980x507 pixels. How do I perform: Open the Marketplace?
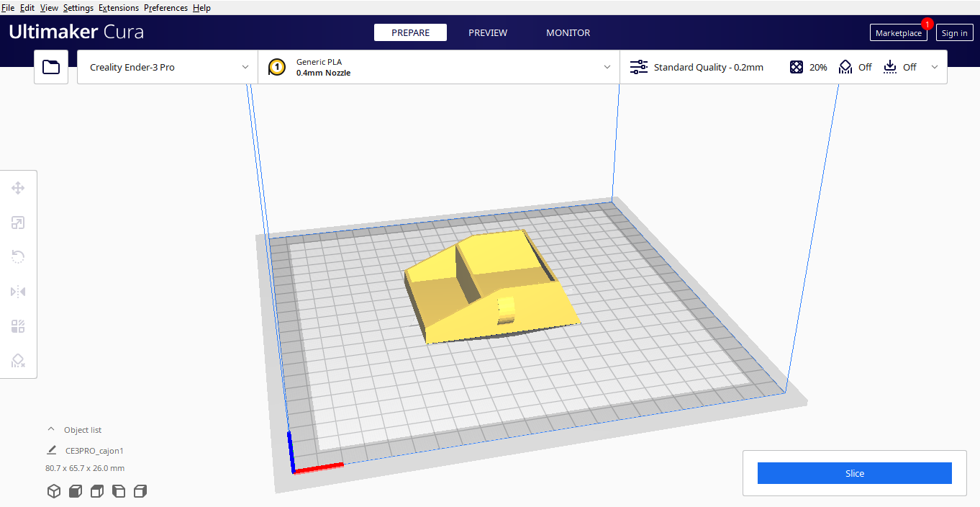point(898,33)
